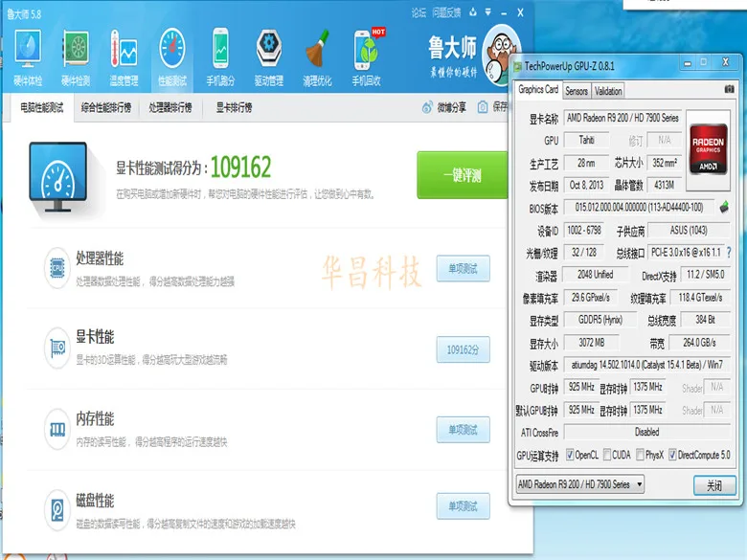This screenshot has width=747, height=560.
Task: Open the title bar dropdown menu arrow
Action: [487, 12]
